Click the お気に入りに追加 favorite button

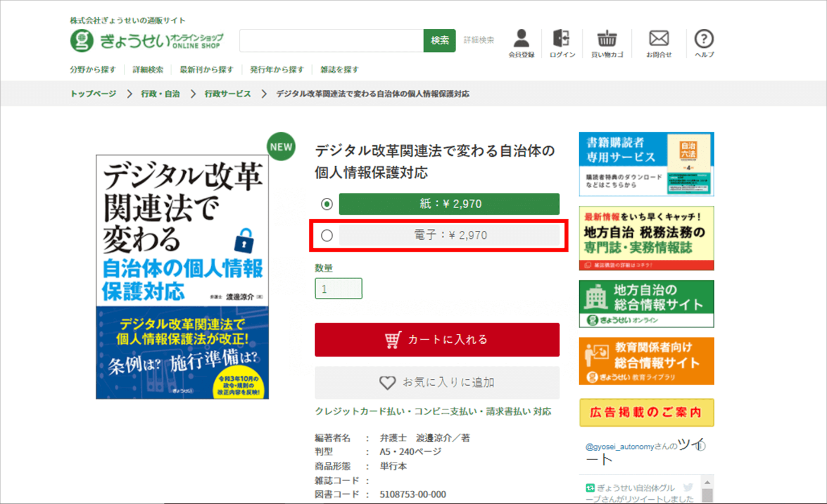tap(437, 383)
